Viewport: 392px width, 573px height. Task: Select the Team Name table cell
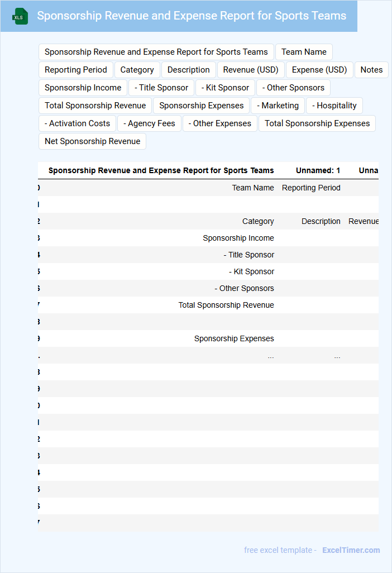(x=253, y=188)
